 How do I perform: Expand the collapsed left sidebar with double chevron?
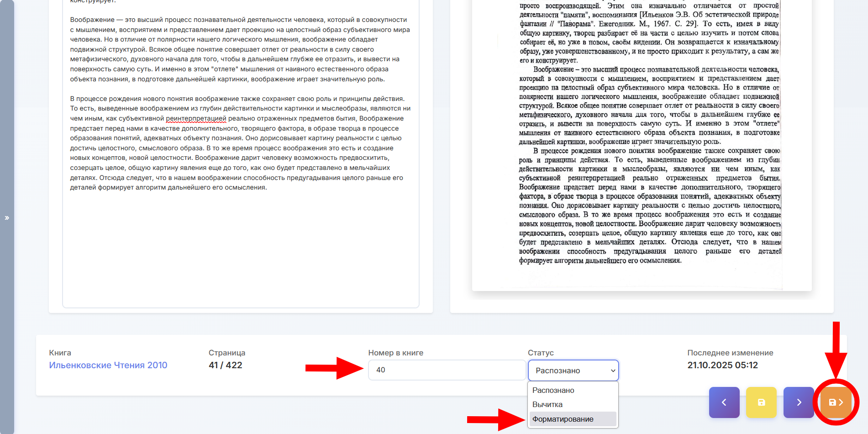[7, 218]
